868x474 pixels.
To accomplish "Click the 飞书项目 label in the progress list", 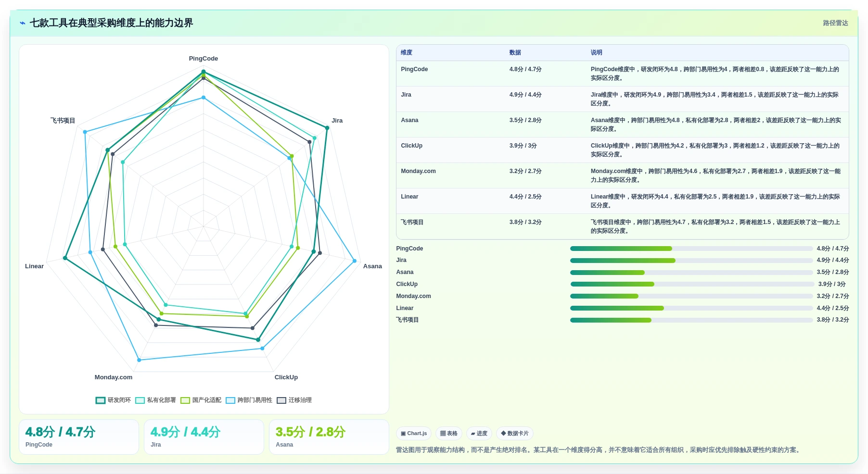I will (x=408, y=320).
